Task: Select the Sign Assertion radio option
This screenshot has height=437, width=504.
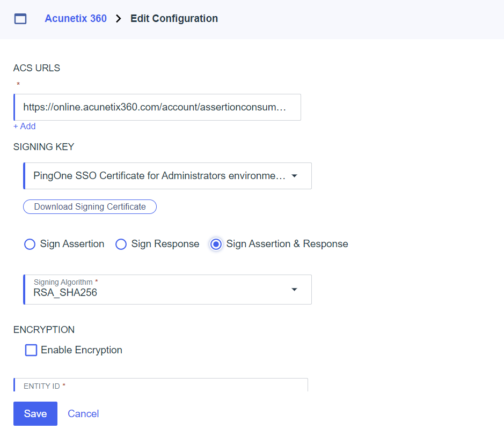Action: [x=30, y=244]
